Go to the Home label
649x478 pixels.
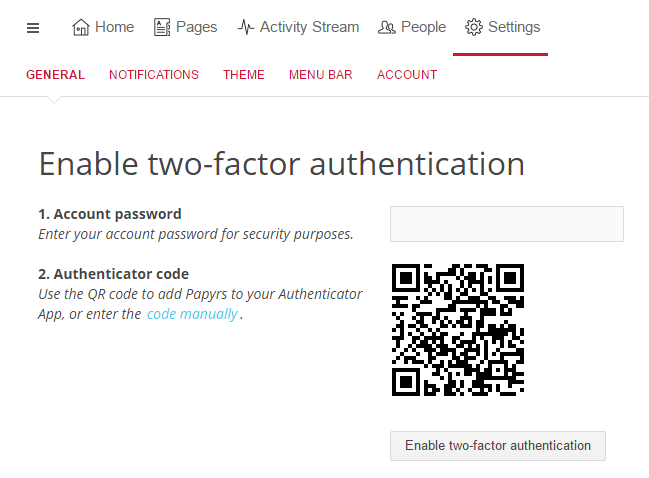pos(115,27)
